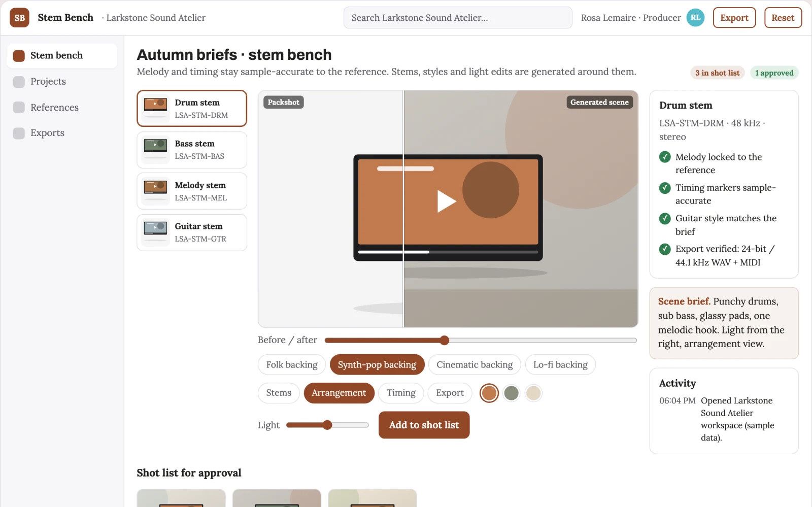Click the play icon in the preview
This screenshot has height=507, width=812.
click(x=447, y=201)
